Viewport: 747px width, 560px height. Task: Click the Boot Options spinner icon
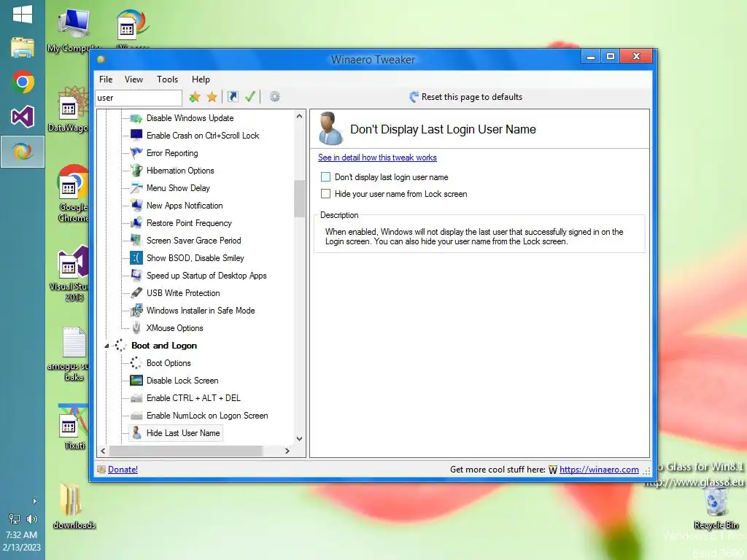136,363
